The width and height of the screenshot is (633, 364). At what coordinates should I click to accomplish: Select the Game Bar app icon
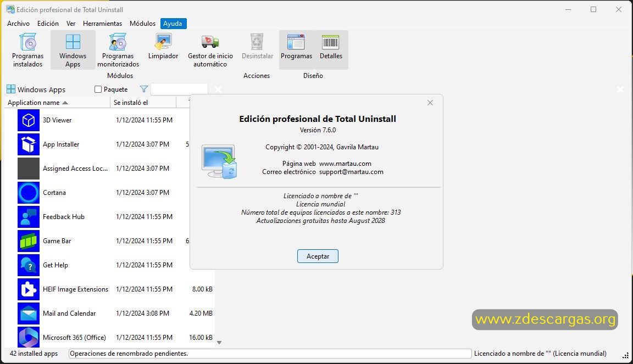tap(28, 241)
